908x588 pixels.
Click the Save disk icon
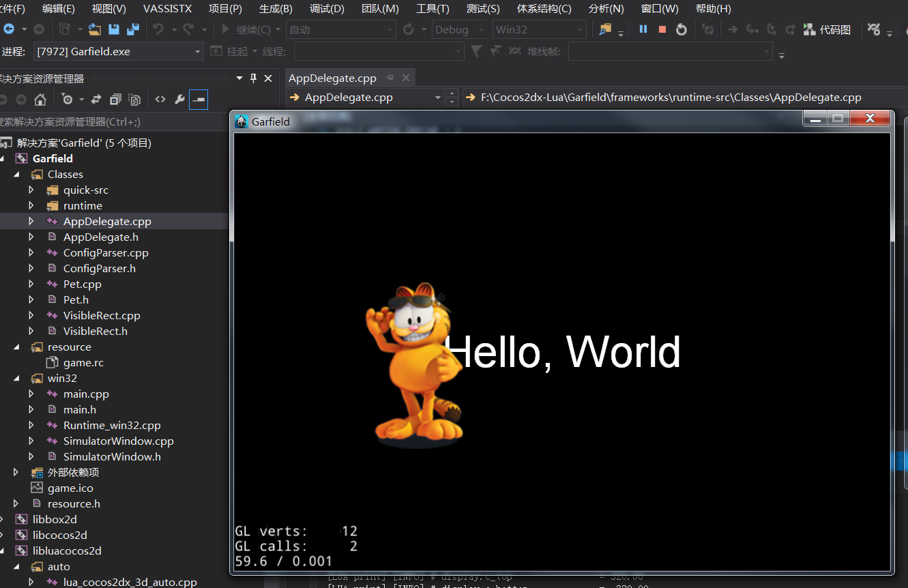click(114, 29)
